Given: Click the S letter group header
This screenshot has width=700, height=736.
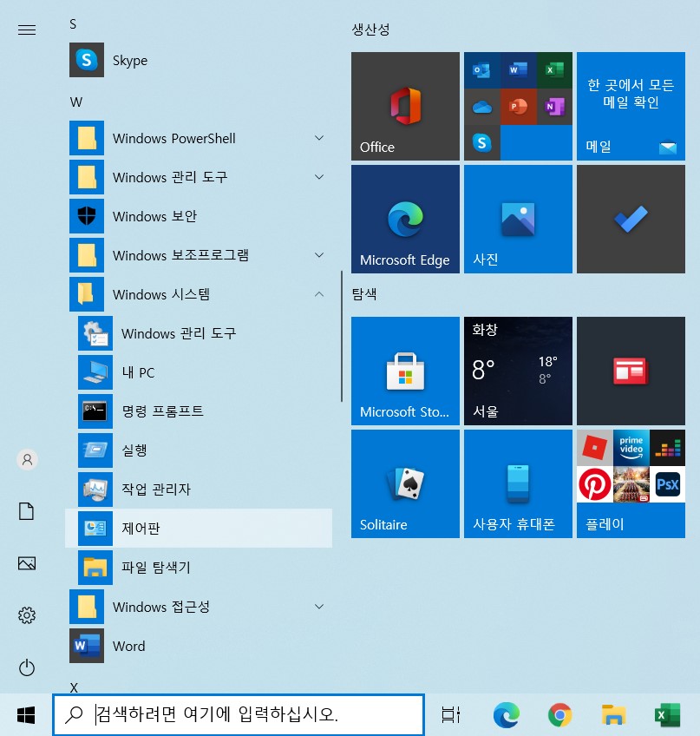Looking at the screenshot, I should click(73, 24).
